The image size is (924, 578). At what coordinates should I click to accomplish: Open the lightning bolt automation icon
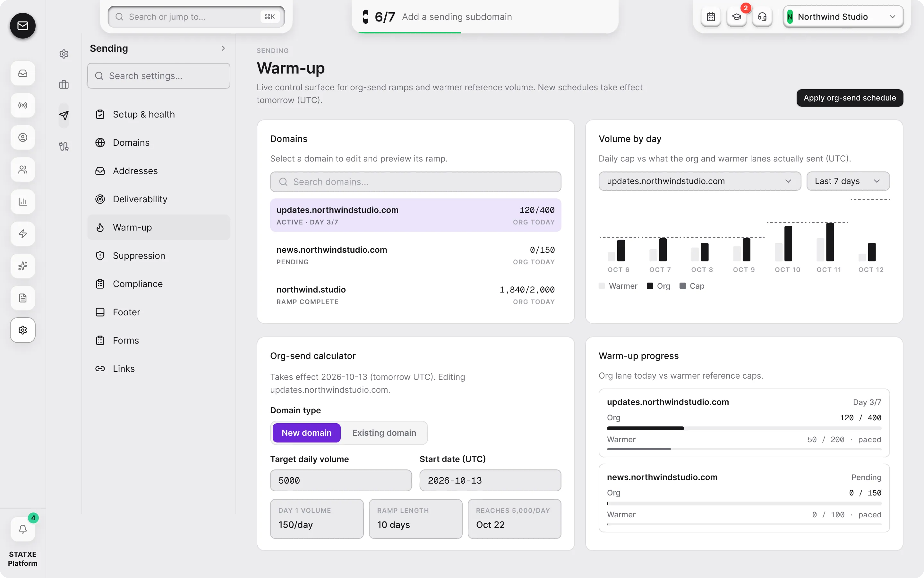click(22, 233)
